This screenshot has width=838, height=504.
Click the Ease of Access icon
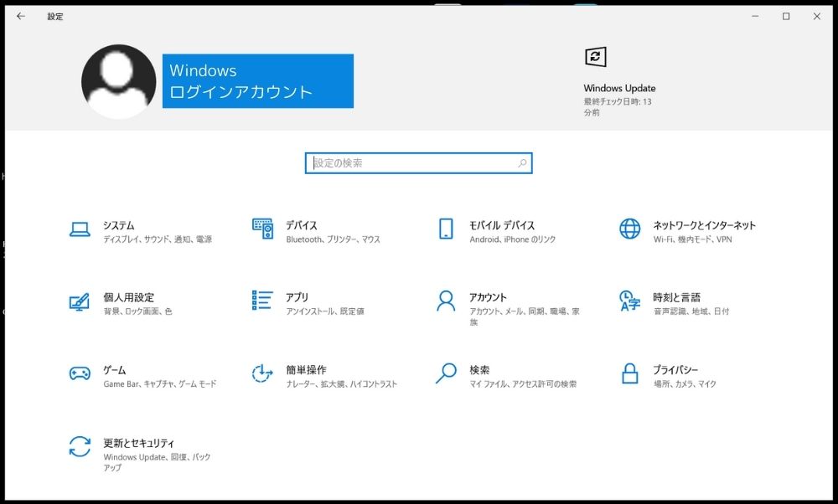(262, 373)
